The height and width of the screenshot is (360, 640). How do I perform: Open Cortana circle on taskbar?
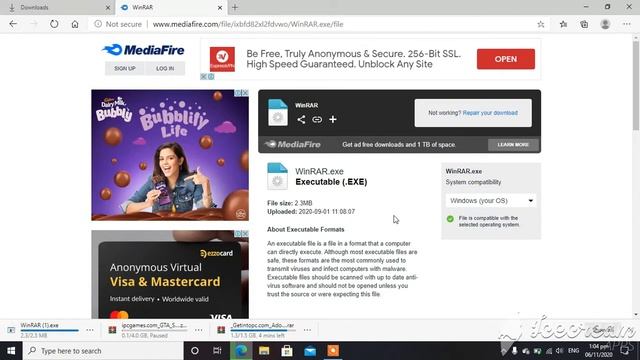tap(195, 351)
